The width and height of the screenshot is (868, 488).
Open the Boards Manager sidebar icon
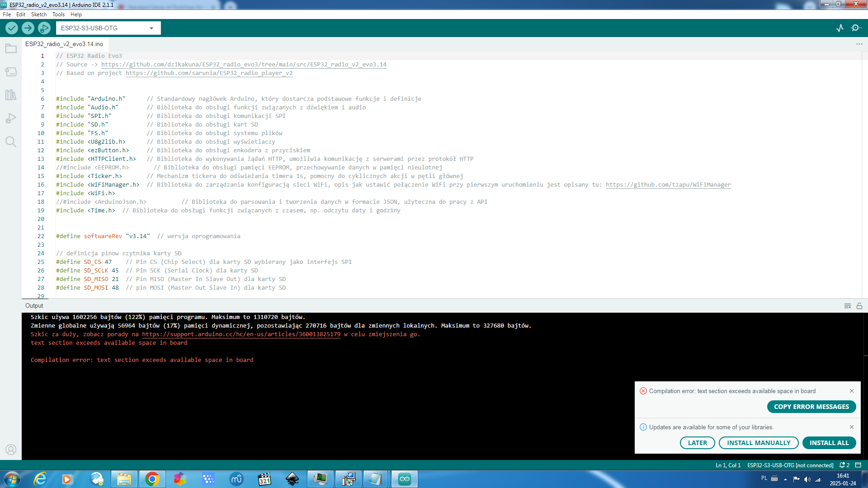pos(11,72)
